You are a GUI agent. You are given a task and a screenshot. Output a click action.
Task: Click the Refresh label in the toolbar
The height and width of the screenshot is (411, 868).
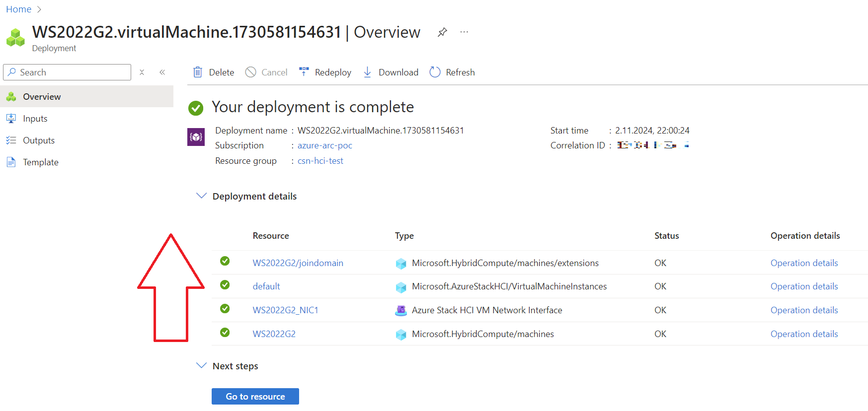click(x=461, y=72)
